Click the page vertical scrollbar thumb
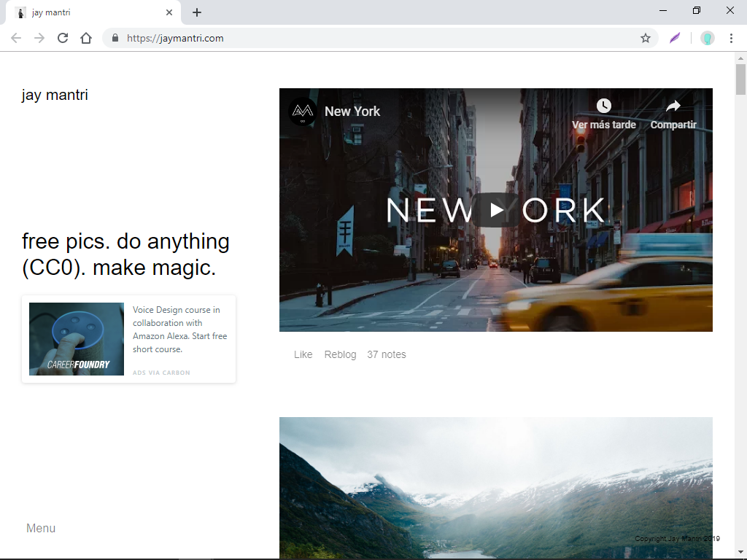The height and width of the screenshot is (560, 747). tap(740, 79)
